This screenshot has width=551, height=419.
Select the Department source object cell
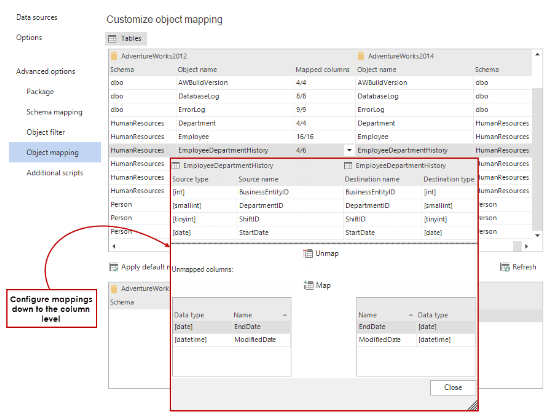pos(235,123)
